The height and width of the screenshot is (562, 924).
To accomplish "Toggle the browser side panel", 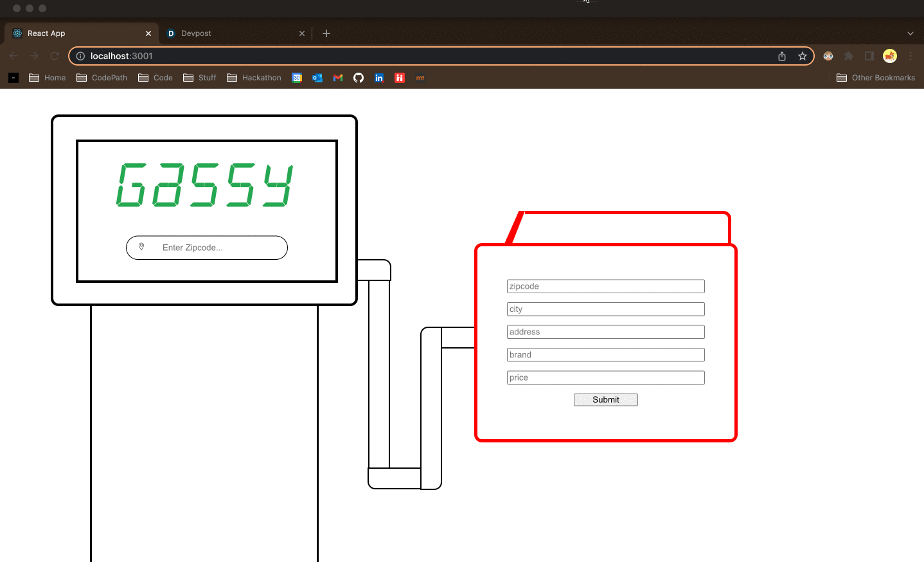I will point(869,56).
